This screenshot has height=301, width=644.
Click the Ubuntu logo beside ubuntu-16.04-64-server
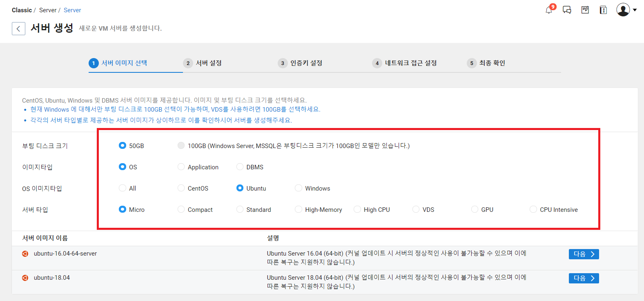pos(25,254)
